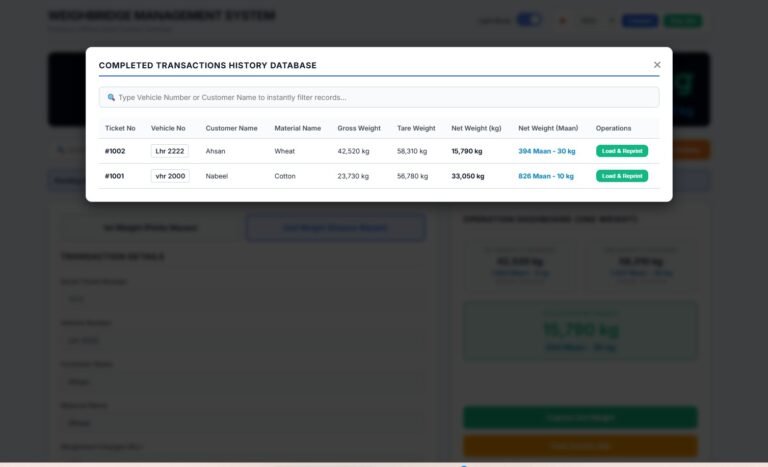The image size is (768, 467).
Task: Click tare weight 56,780 kg
Action: 412,176
